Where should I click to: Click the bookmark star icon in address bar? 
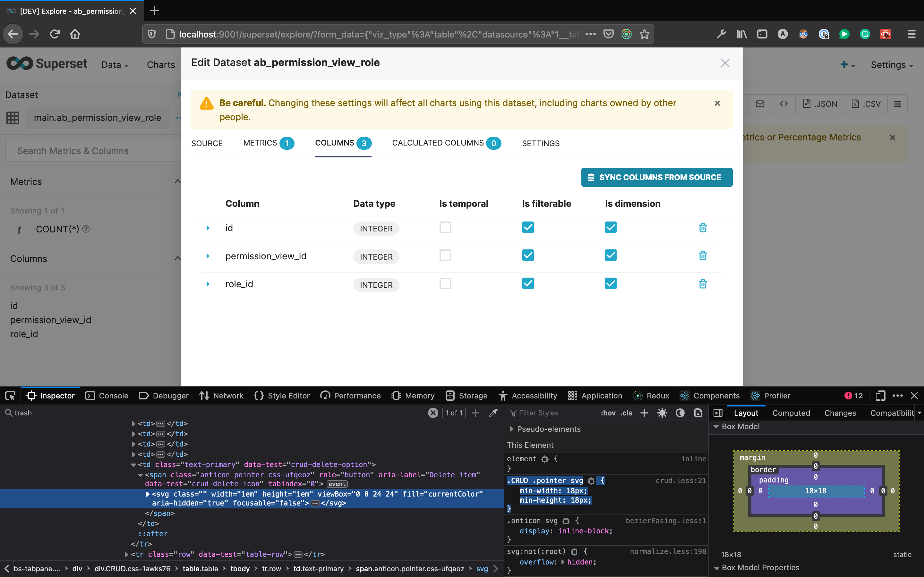coord(645,34)
